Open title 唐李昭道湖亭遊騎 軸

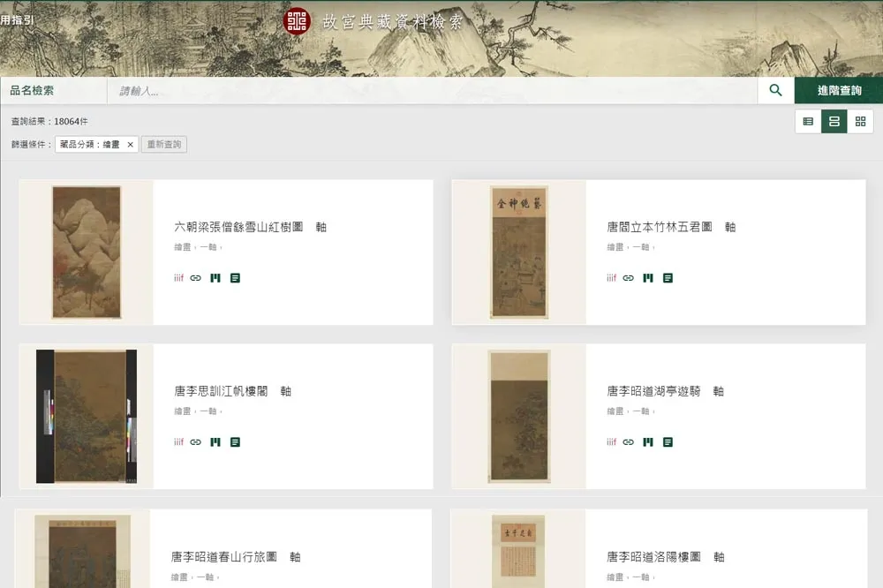(x=665, y=391)
